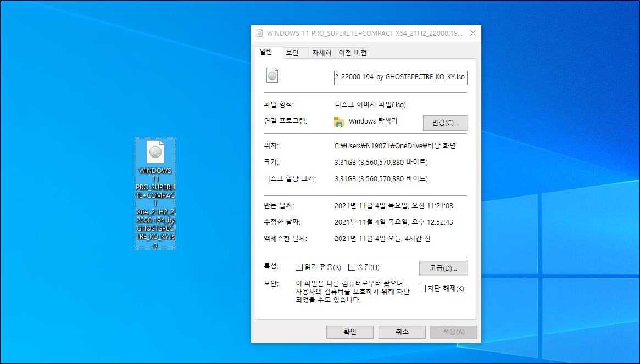Click the disc image icon in properties dialog
This screenshot has height=364, width=640.
click(272, 76)
